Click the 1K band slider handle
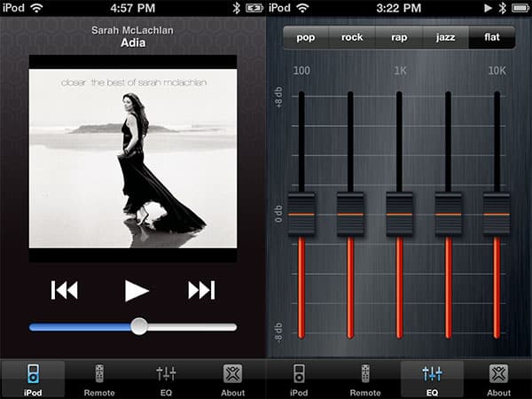 click(399, 214)
